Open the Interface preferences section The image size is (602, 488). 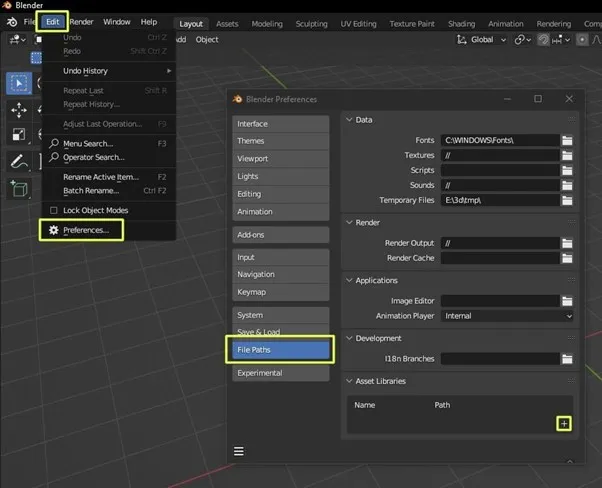coord(281,124)
